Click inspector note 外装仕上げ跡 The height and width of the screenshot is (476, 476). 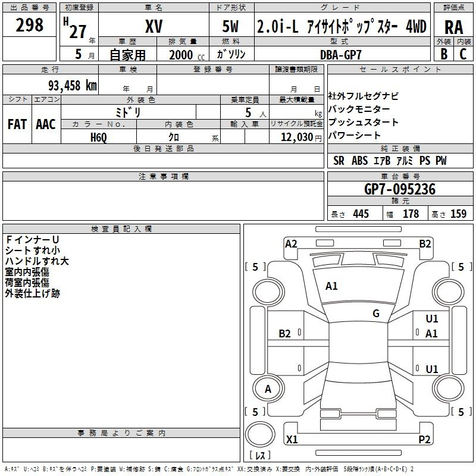pyautogui.click(x=33, y=293)
